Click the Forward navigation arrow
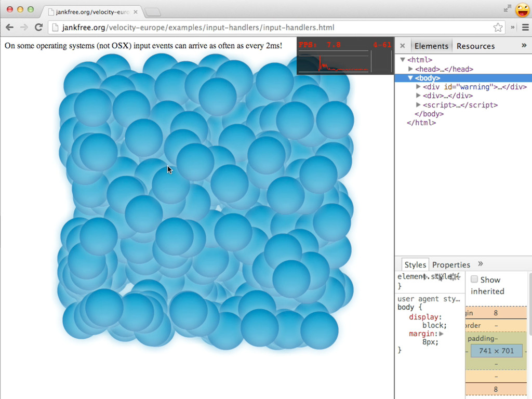This screenshot has width=532, height=399. [x=24, y=28]
